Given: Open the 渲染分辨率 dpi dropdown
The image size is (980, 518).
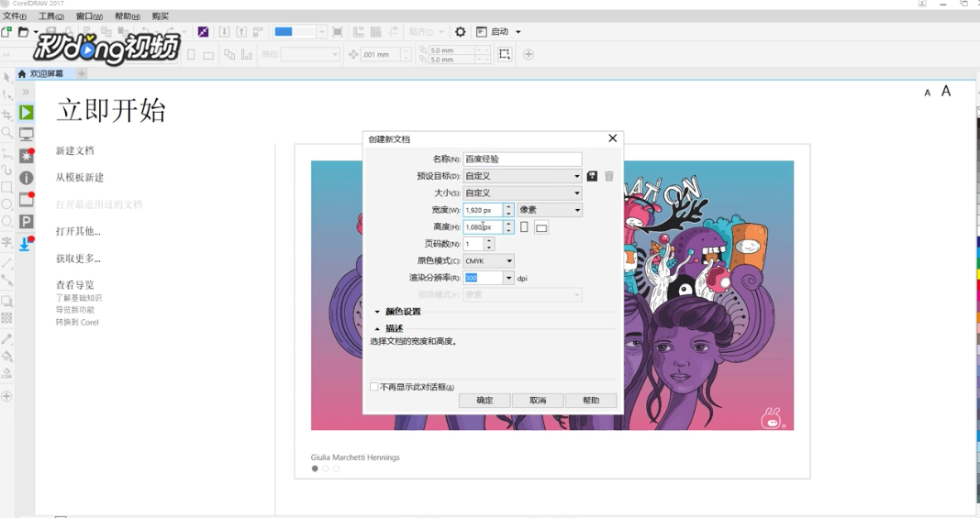Looking at the screenshot, I should pyautogui.click(x=508, y=278).
